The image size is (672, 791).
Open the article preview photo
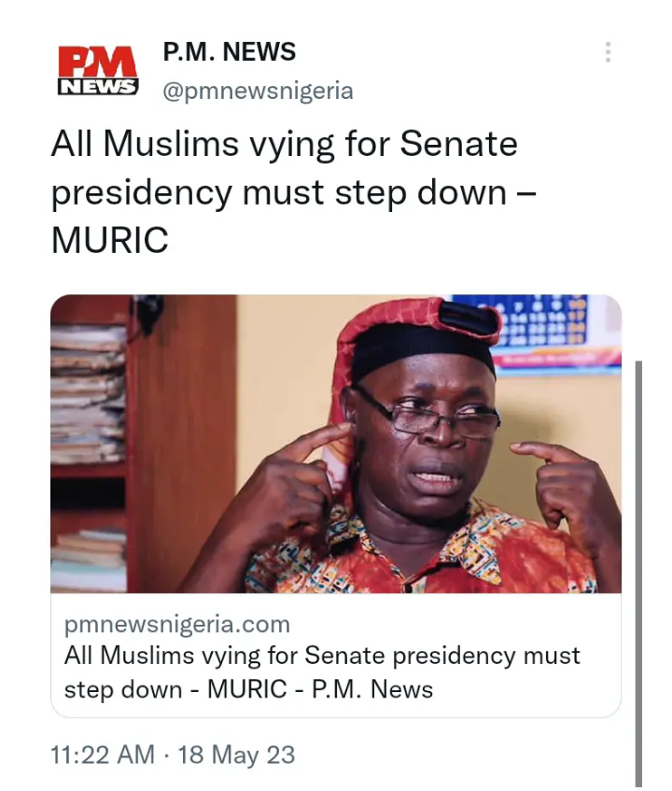[336, 444]
